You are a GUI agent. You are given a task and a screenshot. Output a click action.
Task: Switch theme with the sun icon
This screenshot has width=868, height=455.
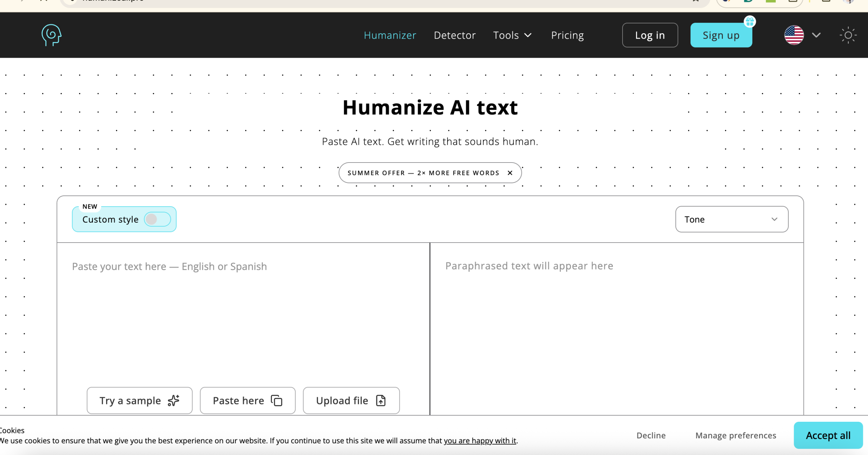848,35
